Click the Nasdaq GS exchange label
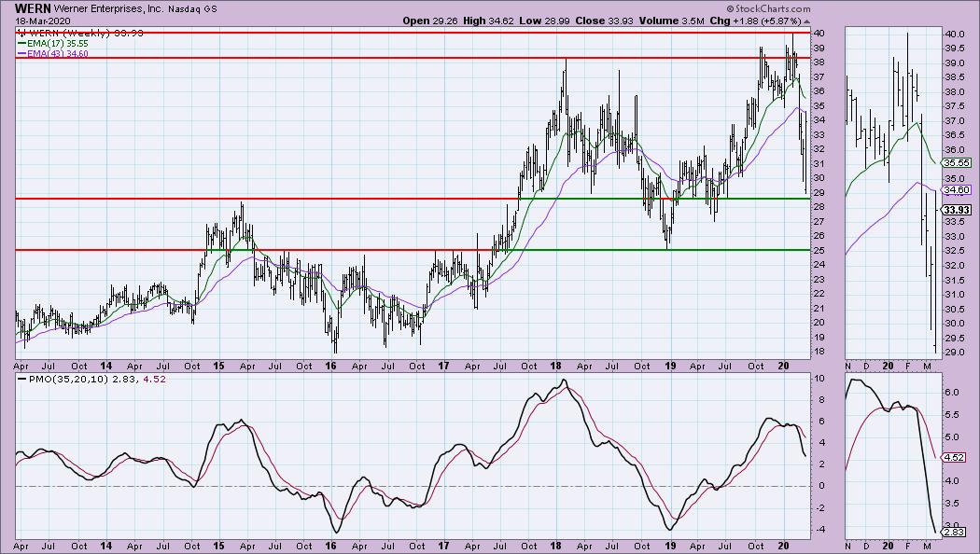The image size is (980, 554). (193, 9)
